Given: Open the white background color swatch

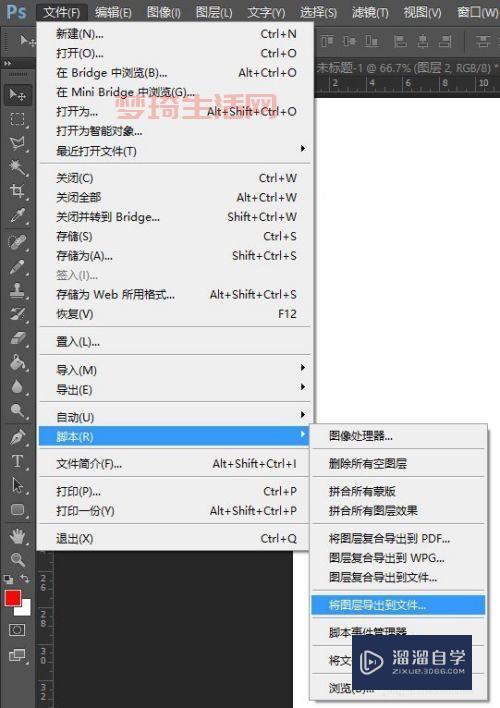Looking at the screenshot, I should [x=25, y=609].
